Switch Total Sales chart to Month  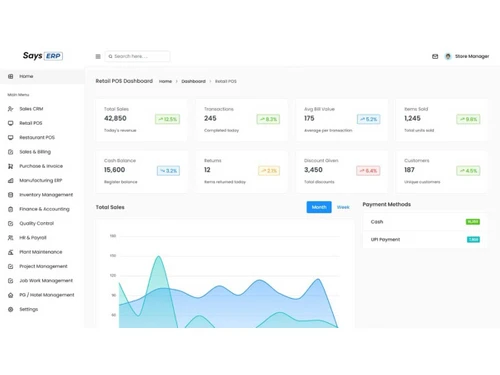319,207
